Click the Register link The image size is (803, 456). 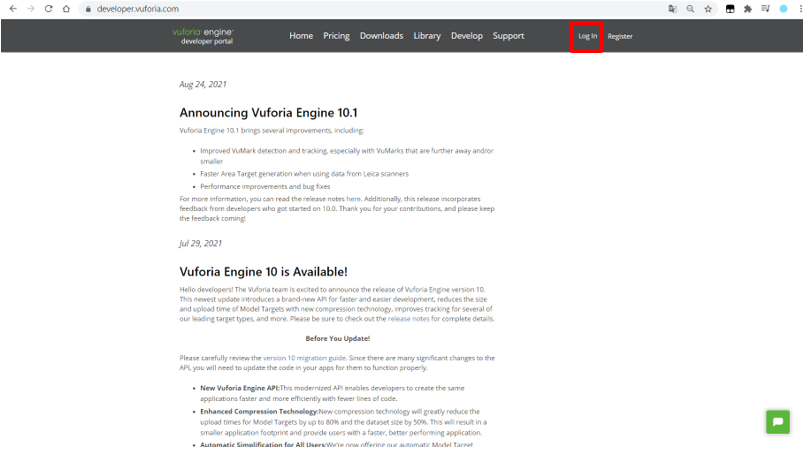point(620,36)
